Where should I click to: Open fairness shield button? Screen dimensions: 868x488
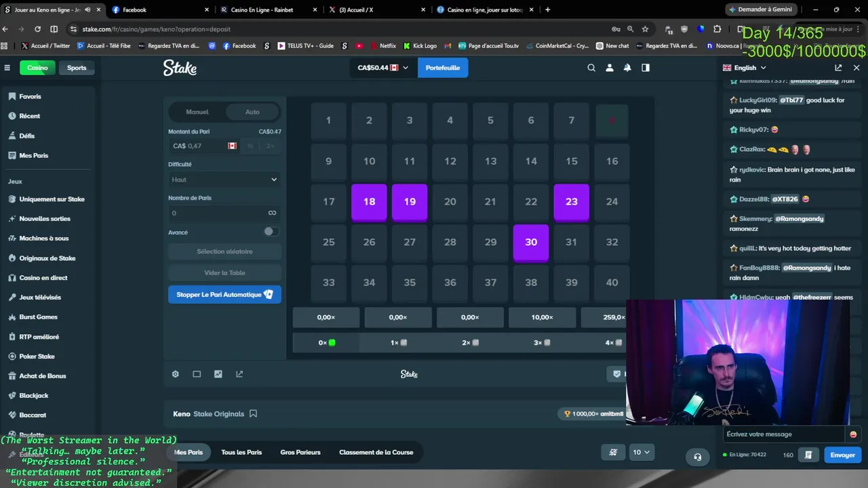(x=616, y=373)
